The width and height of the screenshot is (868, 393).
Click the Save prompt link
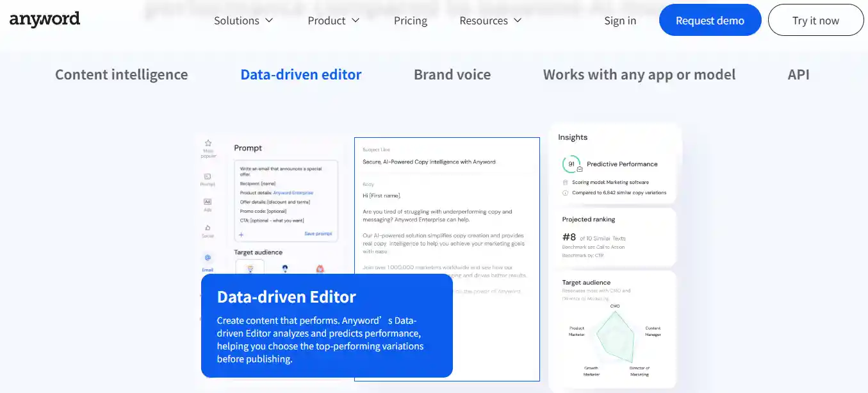tap(318, 234)
